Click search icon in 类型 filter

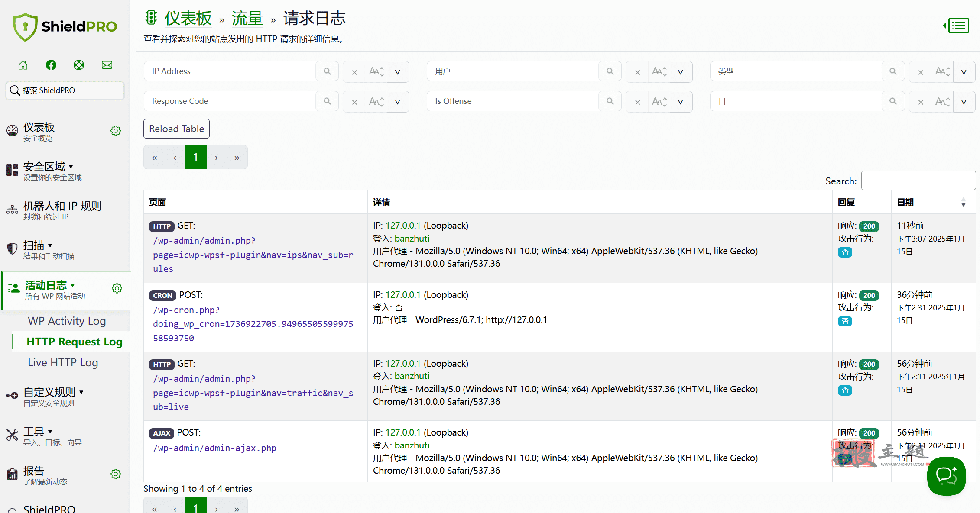[x=893, y=71]
